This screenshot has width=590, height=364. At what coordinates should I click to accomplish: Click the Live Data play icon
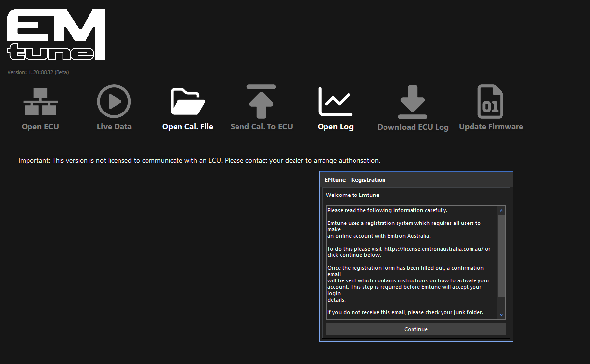[x=114, y=102]
